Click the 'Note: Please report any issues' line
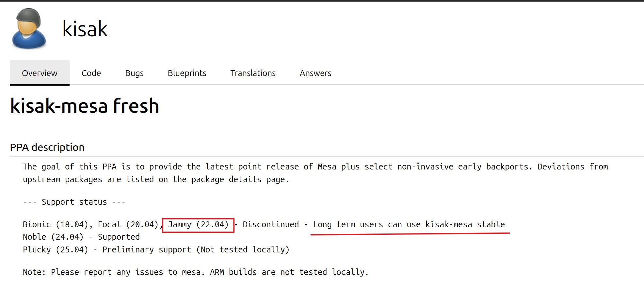Image resolution: width=644 pixels, height=289 pixels. pyautogui.click(x=196, y=272)
